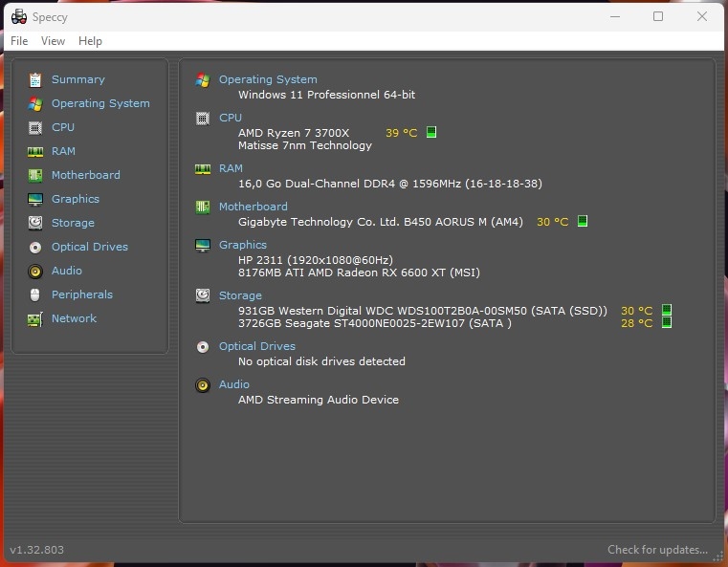Select Summary in the sidebar
The height and width of the screenshot is (567, 728).
click(x=78, y=79)
